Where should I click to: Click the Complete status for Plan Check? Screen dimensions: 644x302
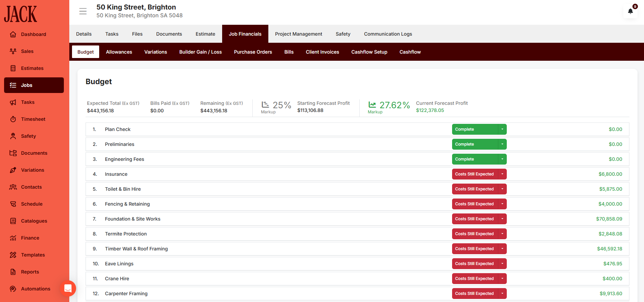(475, 129)
